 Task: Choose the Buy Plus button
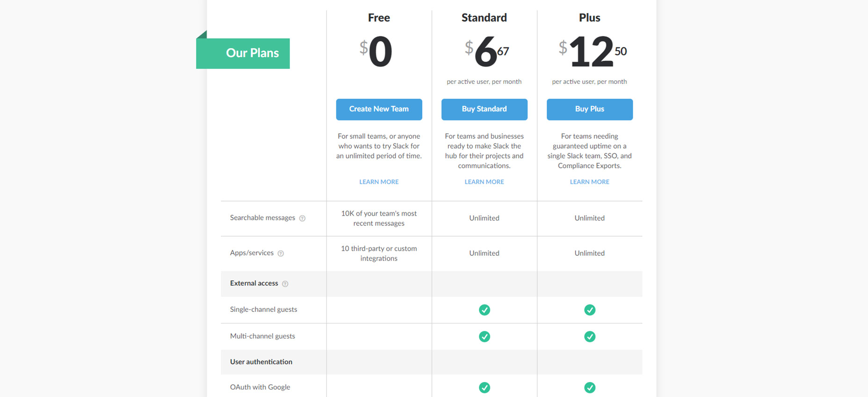click(589, 109)
